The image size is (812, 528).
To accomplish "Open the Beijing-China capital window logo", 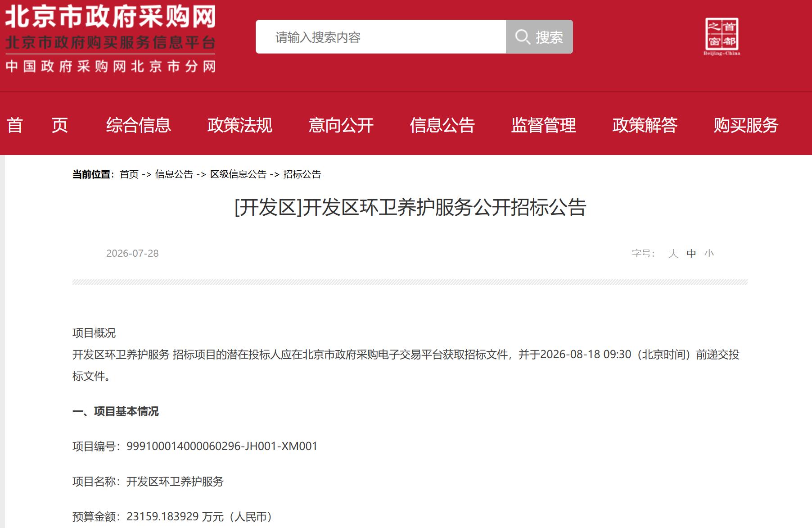I will click(x=722, y=36).
